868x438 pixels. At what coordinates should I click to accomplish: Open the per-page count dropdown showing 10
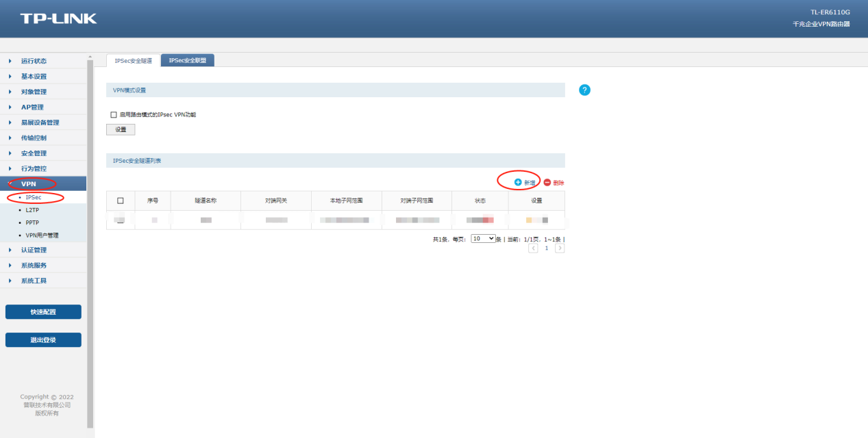(483, 239)
